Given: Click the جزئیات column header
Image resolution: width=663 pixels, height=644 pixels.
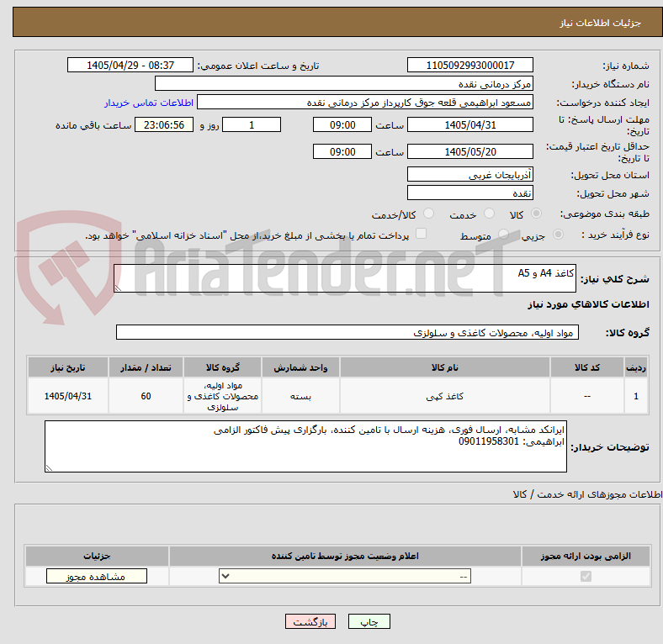Looking at the screenshot, I should [97, 556].
